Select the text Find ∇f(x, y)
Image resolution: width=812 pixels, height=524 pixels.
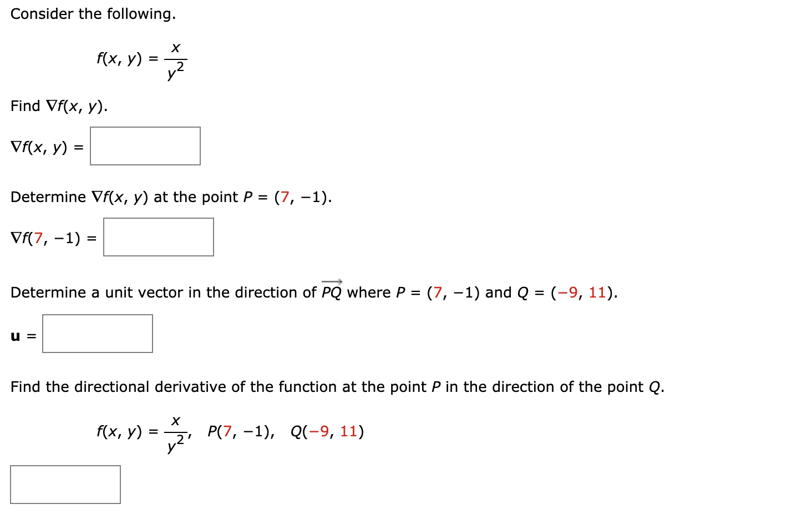[59, 106]
